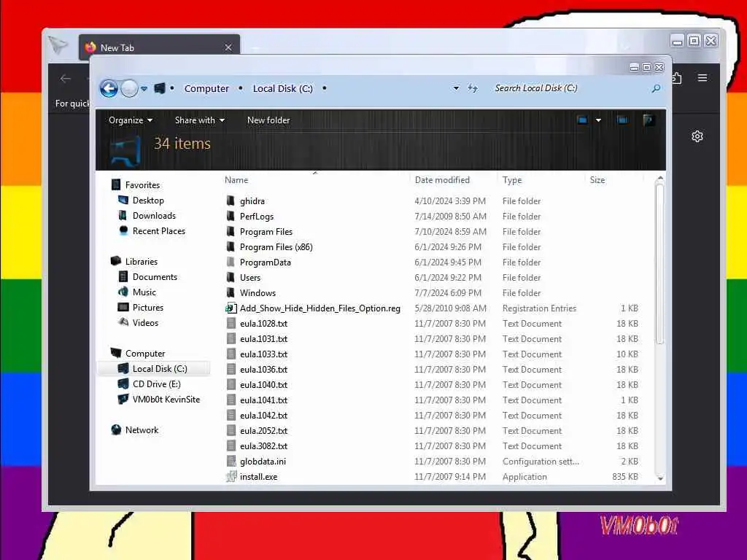Click the computer icon in address bar

[160, 88]
